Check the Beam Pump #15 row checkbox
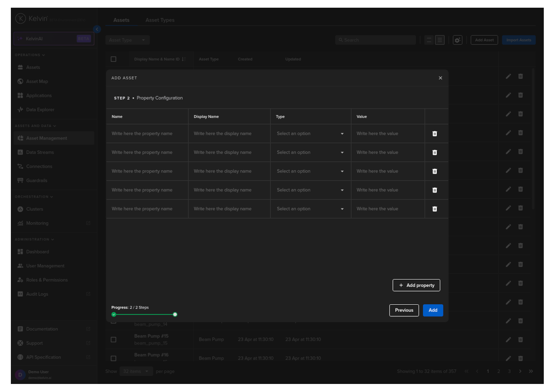The width and height of the screenshot is (555, 392). click(x=114, y=339)
